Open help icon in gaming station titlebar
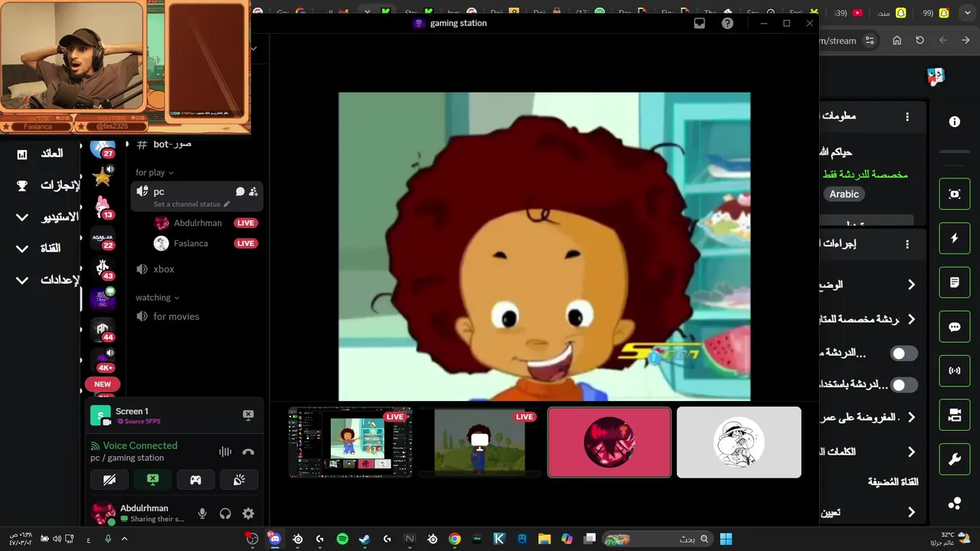 727,23
